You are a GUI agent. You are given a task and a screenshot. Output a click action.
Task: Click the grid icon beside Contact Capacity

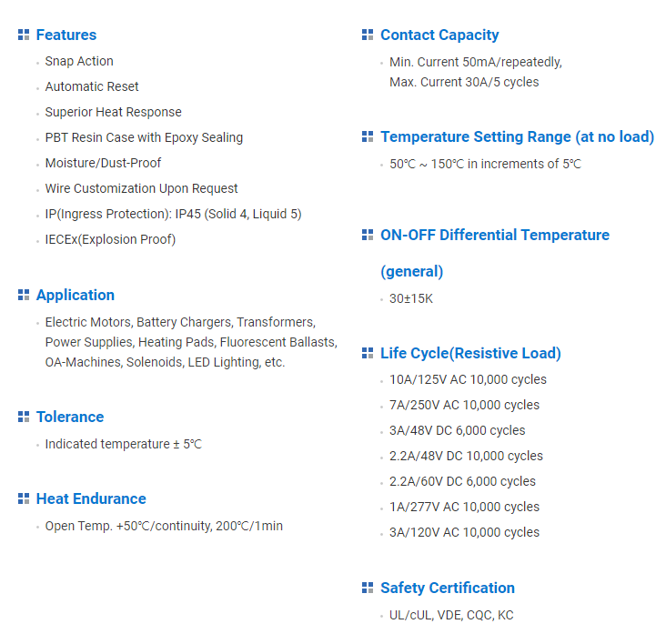click(368, 35)
